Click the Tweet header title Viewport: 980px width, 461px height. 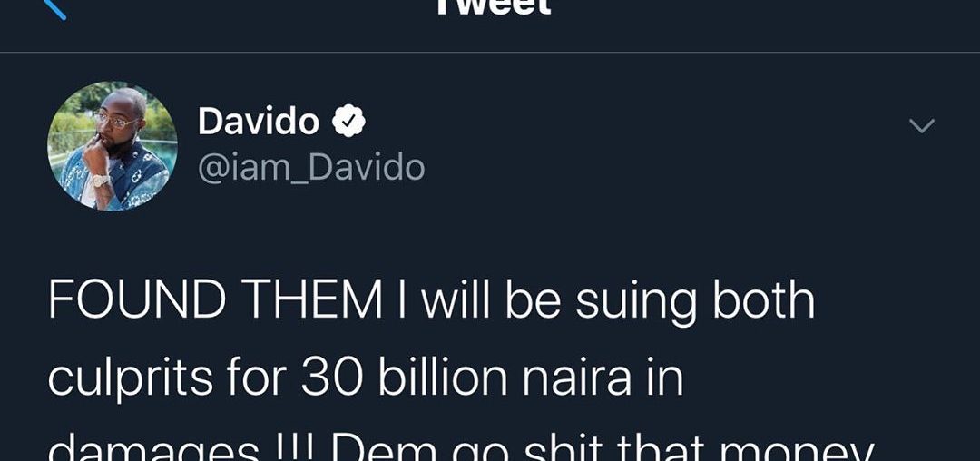click(x=493, y=7)
